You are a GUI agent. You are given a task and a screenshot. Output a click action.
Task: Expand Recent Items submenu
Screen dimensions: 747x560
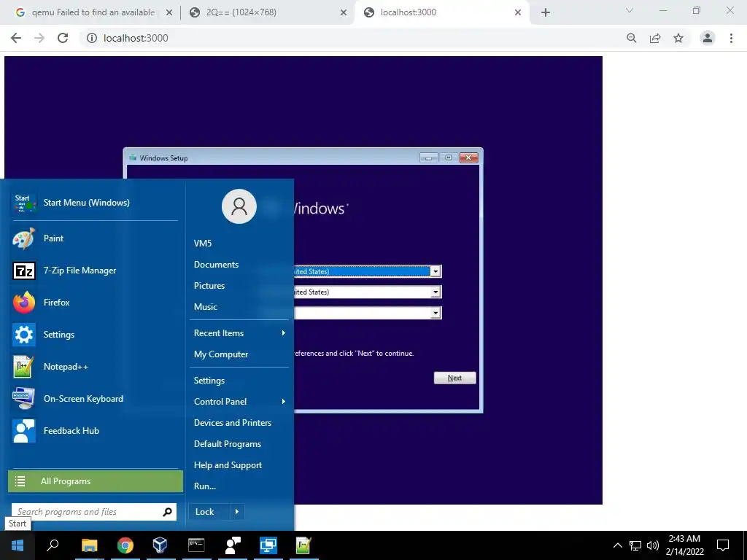pyautogui.click(x=239, y=333)
